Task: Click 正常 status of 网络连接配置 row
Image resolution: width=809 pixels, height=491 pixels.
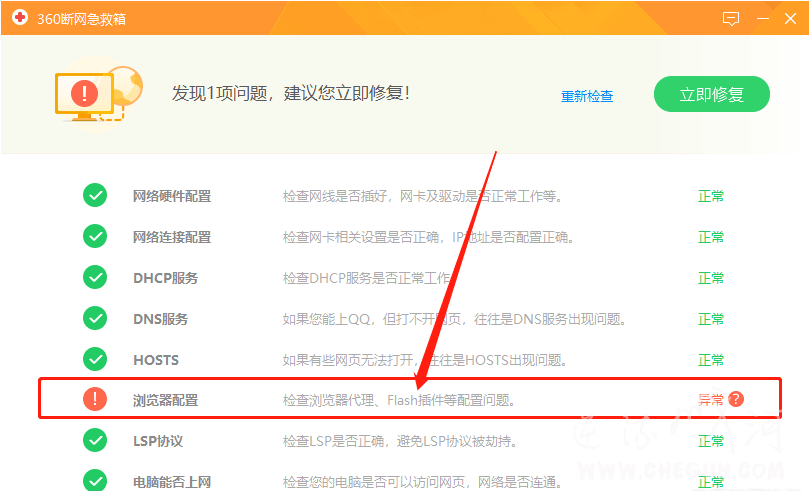Action: coord(710,237)
